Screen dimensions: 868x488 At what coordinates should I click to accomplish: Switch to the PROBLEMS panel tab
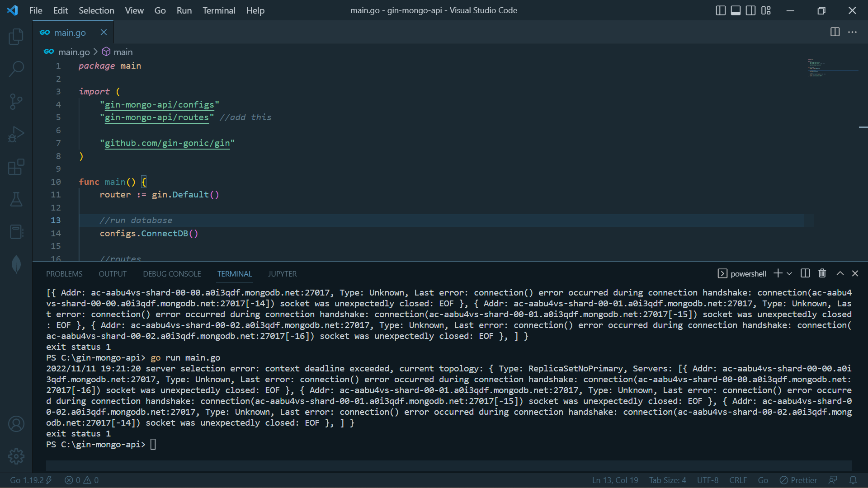pyautogui.click(x=64, y=274)
